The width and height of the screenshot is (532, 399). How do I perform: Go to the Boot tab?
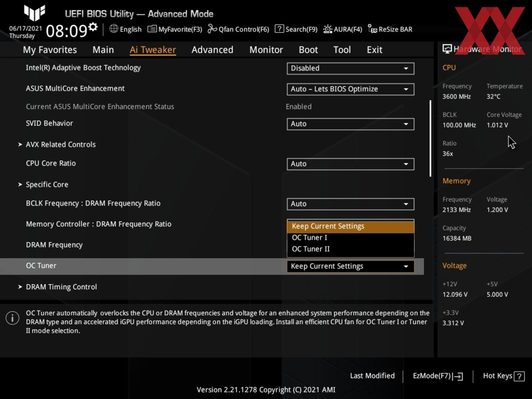308,50
